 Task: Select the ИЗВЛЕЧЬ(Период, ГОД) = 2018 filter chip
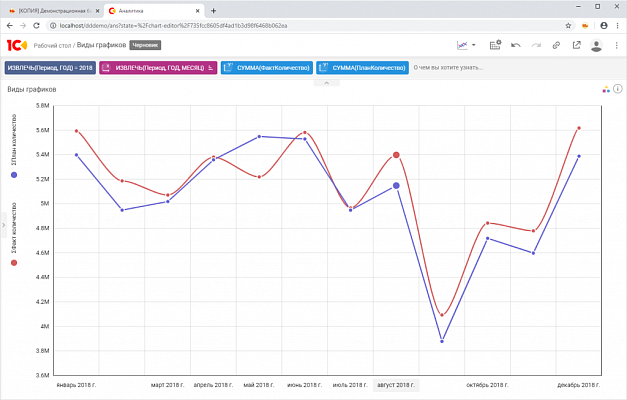49,68
